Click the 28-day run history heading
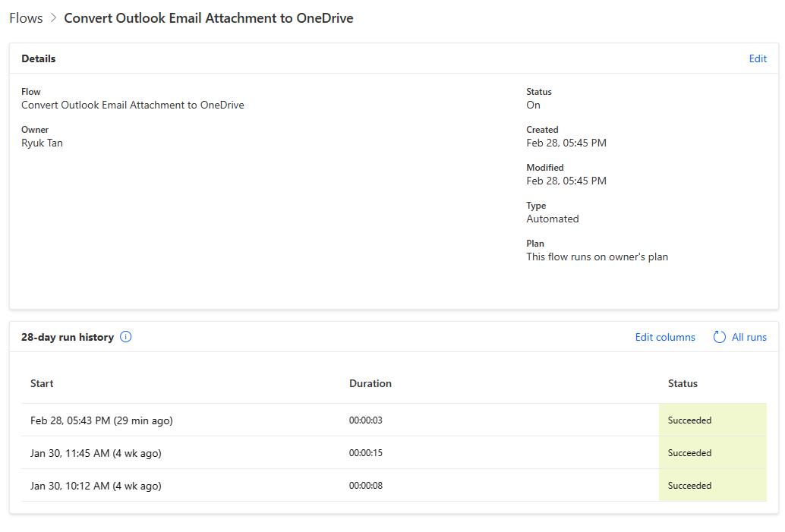 tap(68, 337)
